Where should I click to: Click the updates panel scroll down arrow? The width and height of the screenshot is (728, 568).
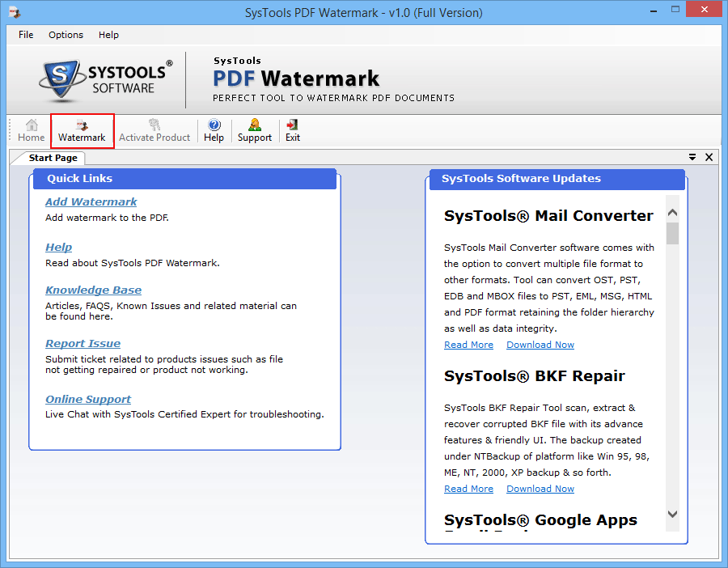click(x=672, y=514)
